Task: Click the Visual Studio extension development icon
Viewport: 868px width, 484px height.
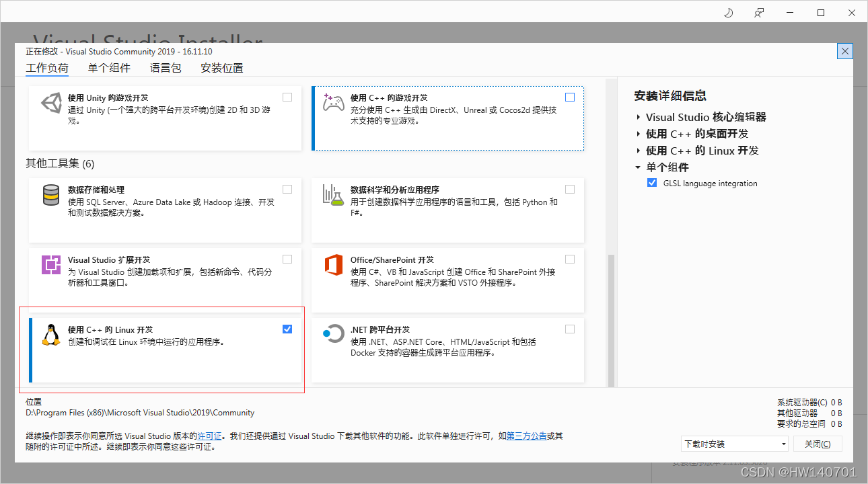Action: coord(51,266)
